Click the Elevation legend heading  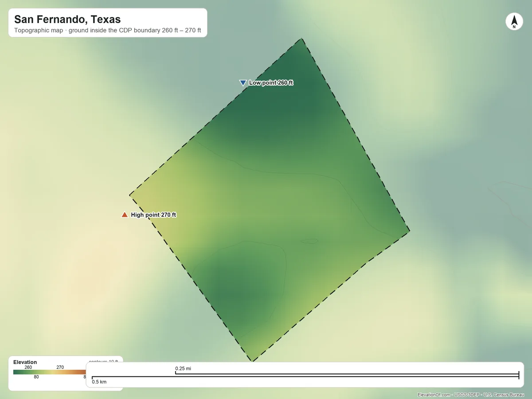coord(25,362)
